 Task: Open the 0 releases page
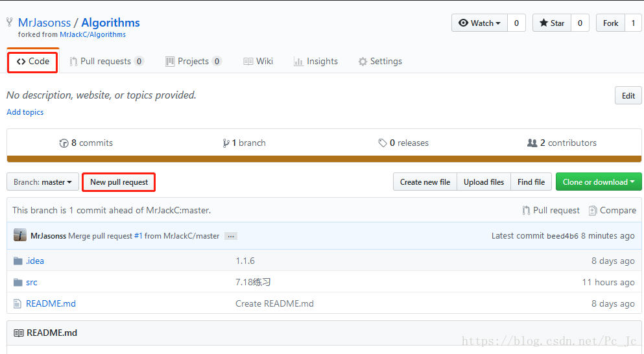pos(403,143)
